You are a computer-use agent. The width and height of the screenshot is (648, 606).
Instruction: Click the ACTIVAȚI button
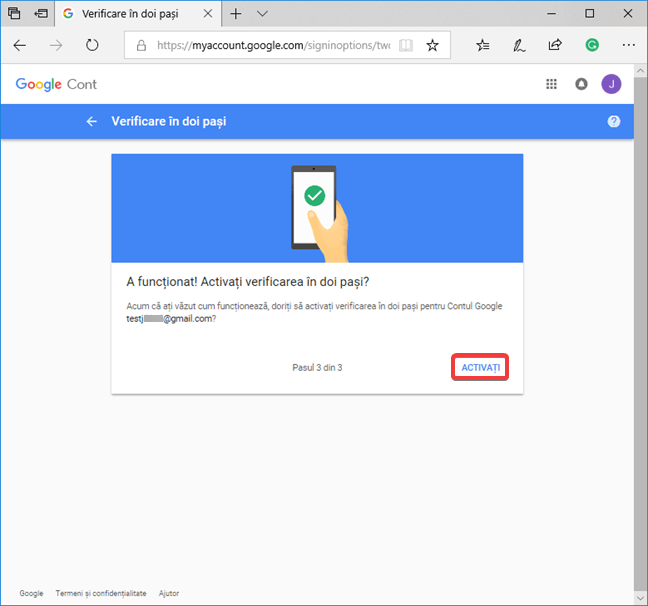pos(480,367)
